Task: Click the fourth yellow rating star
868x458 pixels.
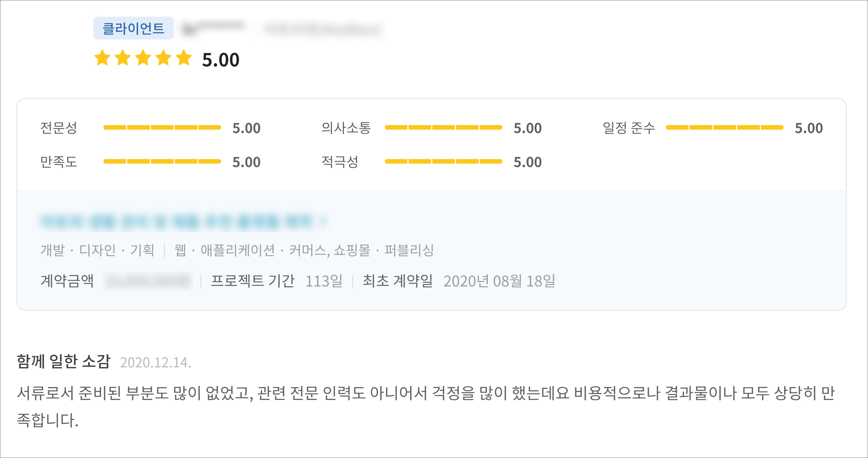Action: (164, 58)
